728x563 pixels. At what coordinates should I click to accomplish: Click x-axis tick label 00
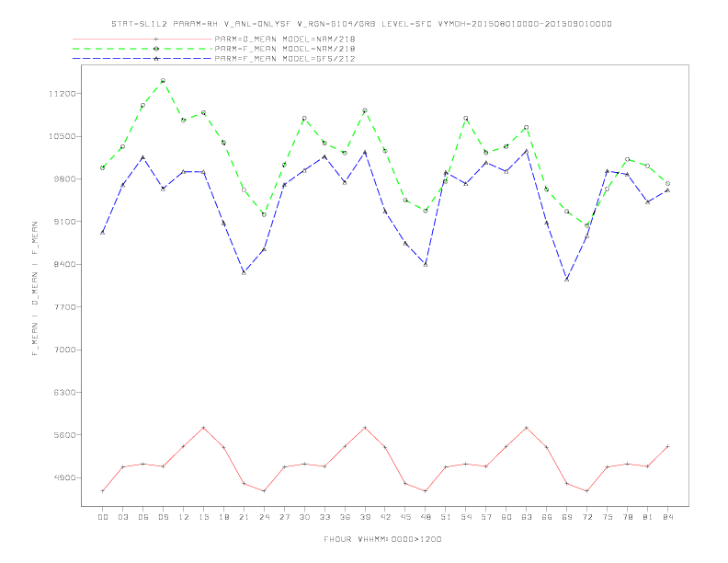tap(103, 517)
